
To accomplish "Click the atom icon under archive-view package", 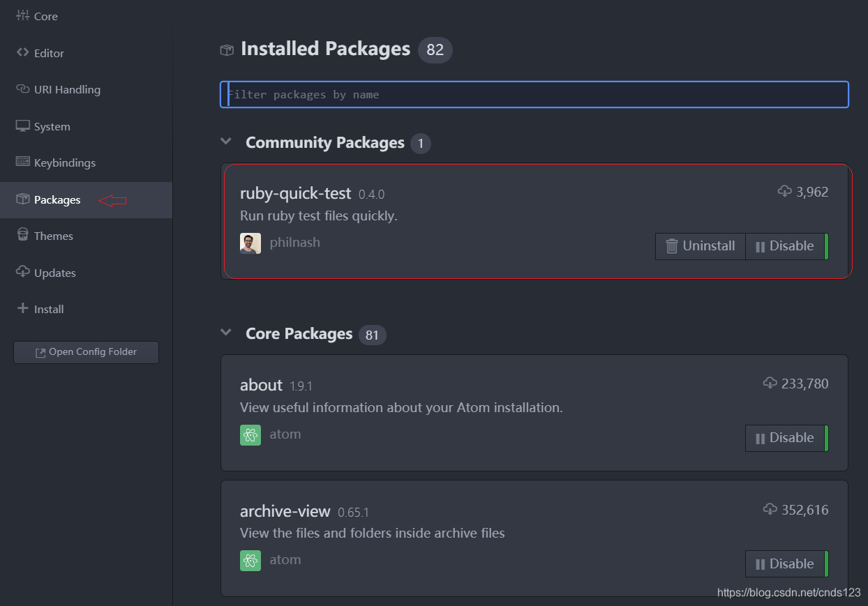I will pos(250,561).
